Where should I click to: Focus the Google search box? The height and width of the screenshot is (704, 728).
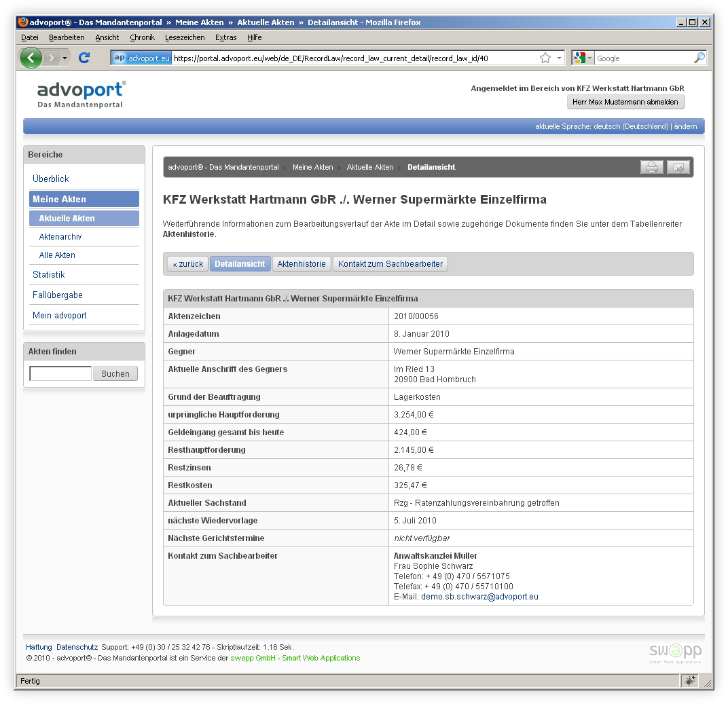coord(644,58)
